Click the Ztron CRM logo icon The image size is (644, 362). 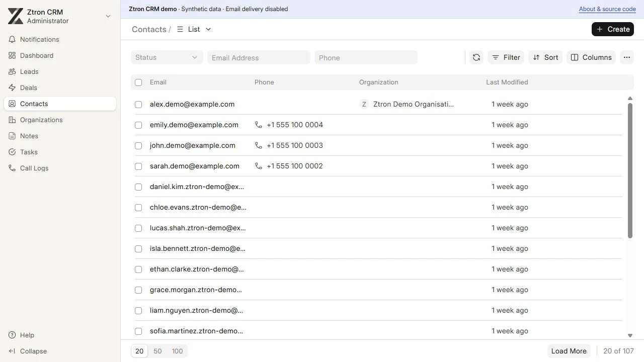tap(16, 16)
